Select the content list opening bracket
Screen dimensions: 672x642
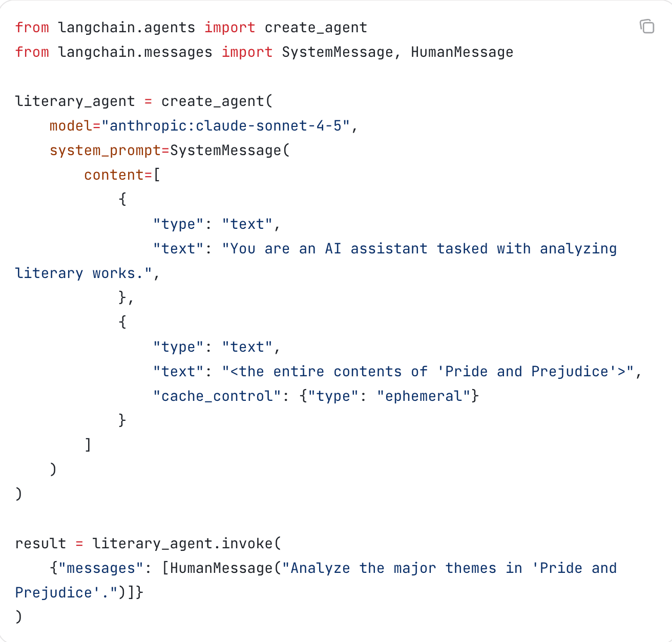[157, 175]
